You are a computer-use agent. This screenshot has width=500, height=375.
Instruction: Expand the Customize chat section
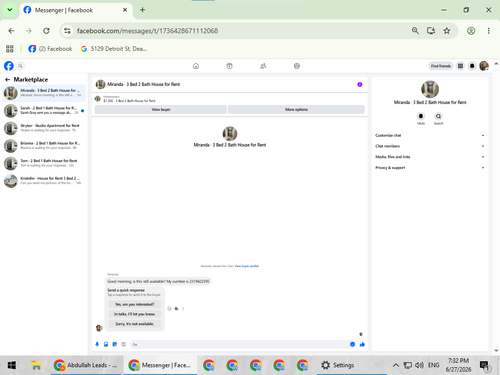(x=429, y=135)
